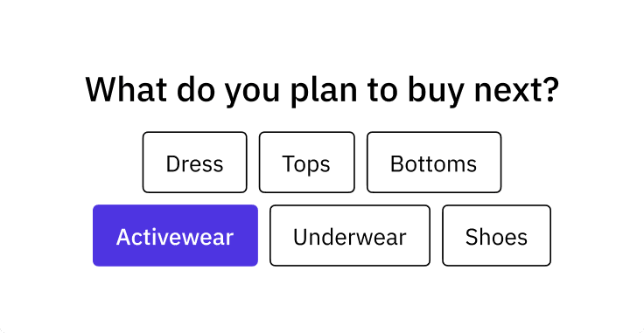Viewport: 644px width, 333px height.
Task: Select the Underwear option
Action: coord(350,235)
